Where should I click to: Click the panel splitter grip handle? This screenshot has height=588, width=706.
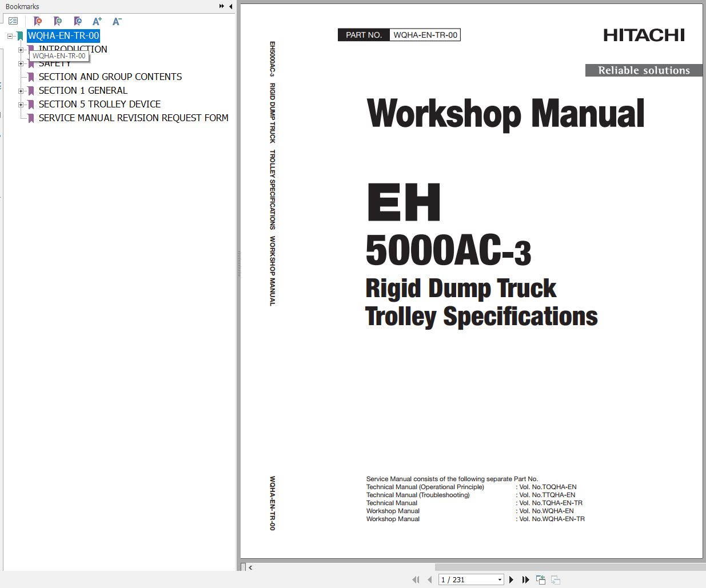click(x=238, y=263)
